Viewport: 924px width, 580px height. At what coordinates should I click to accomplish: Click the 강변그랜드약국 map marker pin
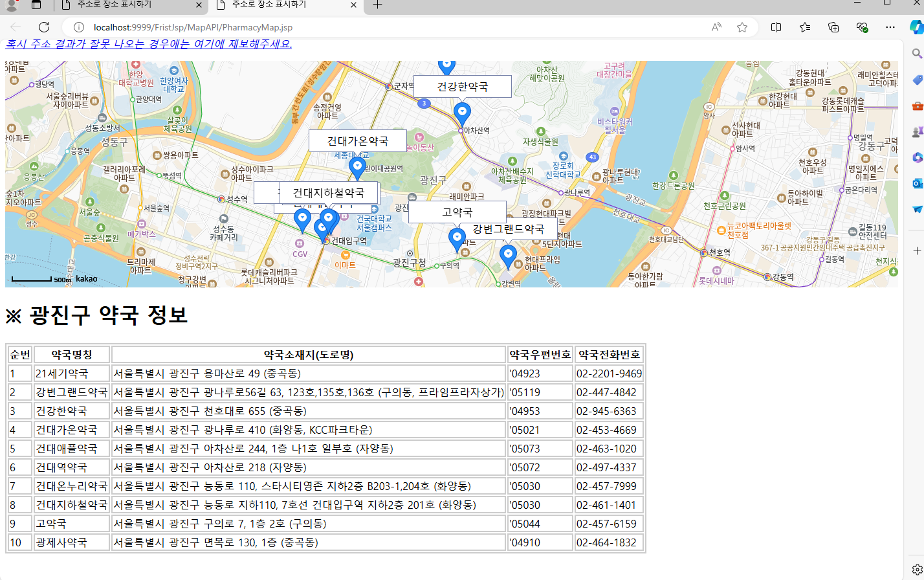click(x=508, y=257)
